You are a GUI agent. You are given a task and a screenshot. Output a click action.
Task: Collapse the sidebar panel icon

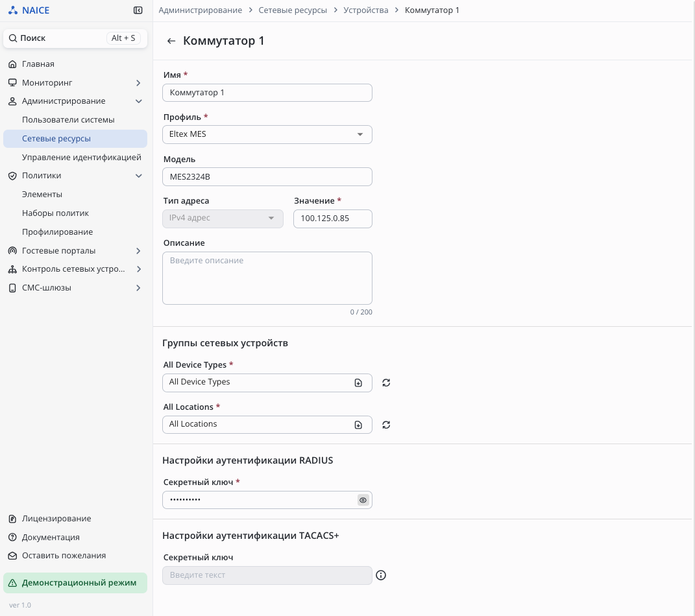pyautogui.click(x=138, y=10)
